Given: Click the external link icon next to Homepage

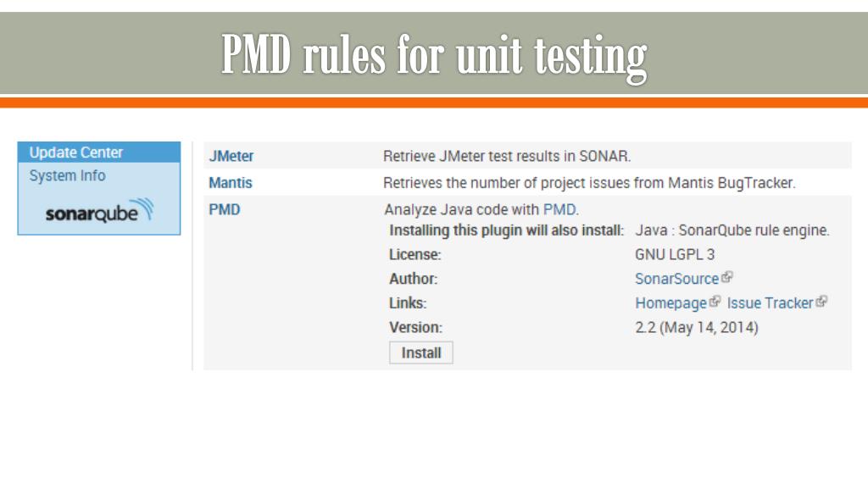Looking at the screenshot, I should [715, 301].
